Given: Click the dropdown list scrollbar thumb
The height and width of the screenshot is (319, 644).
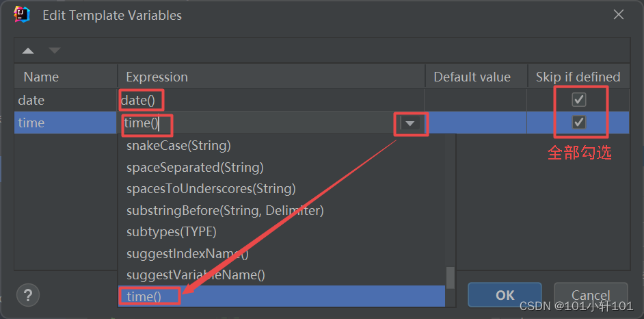Looking at the screenshot, I should pos(451,277).
